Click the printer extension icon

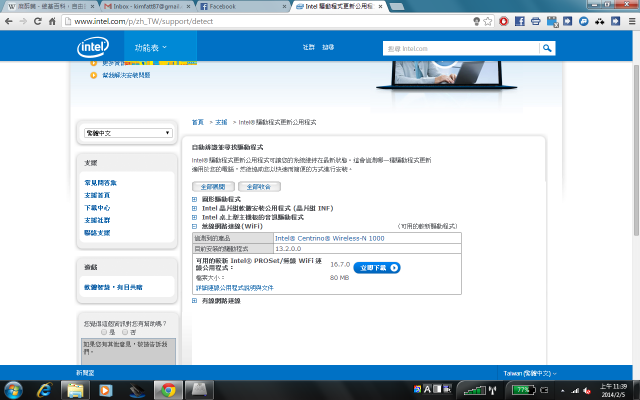536,21
